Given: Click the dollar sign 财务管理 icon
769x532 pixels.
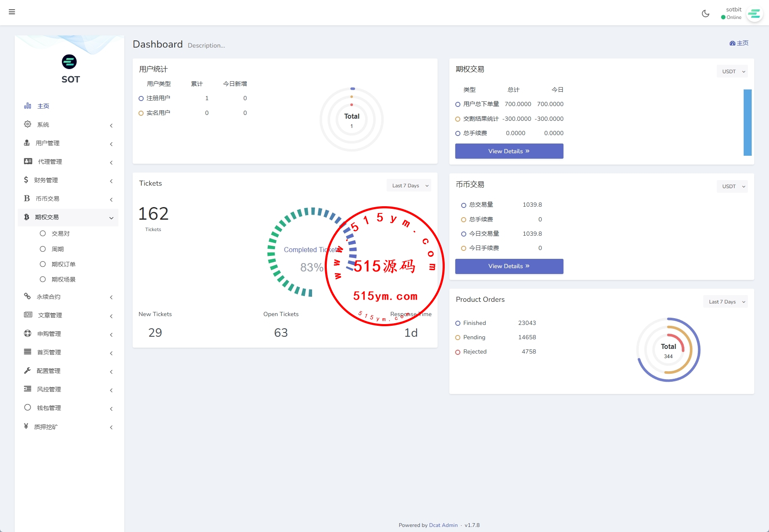Looking at the screenshot, I should coord(26,180).
